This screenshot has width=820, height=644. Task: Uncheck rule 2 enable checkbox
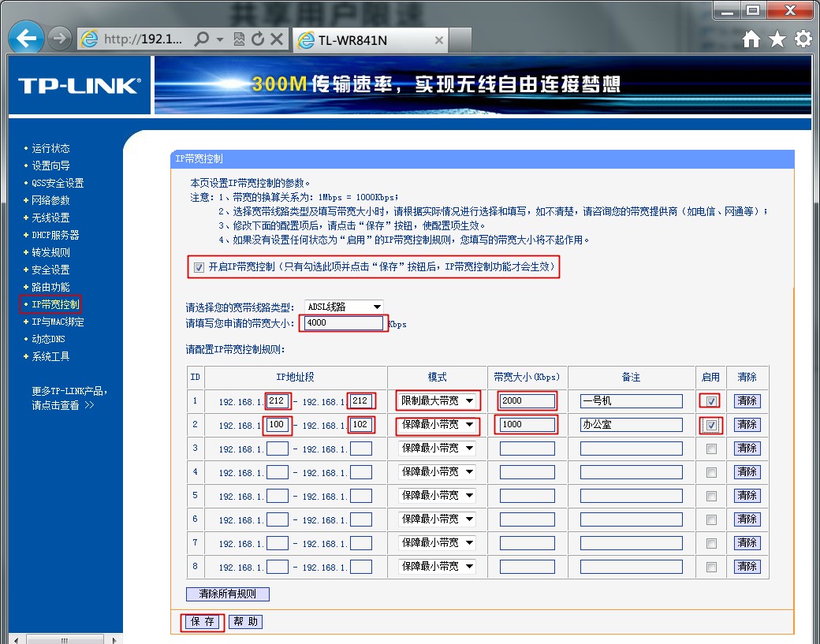click(x=711, y=425)
